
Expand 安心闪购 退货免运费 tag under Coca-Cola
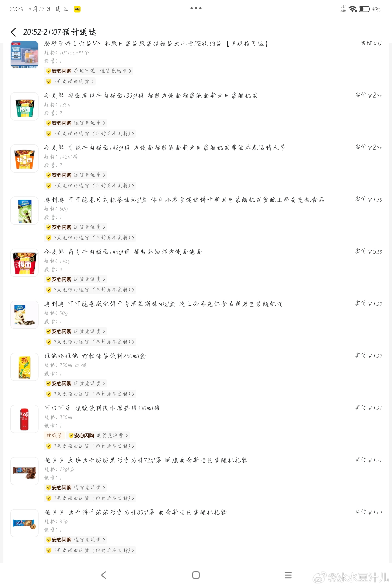[x=98, y=435]
